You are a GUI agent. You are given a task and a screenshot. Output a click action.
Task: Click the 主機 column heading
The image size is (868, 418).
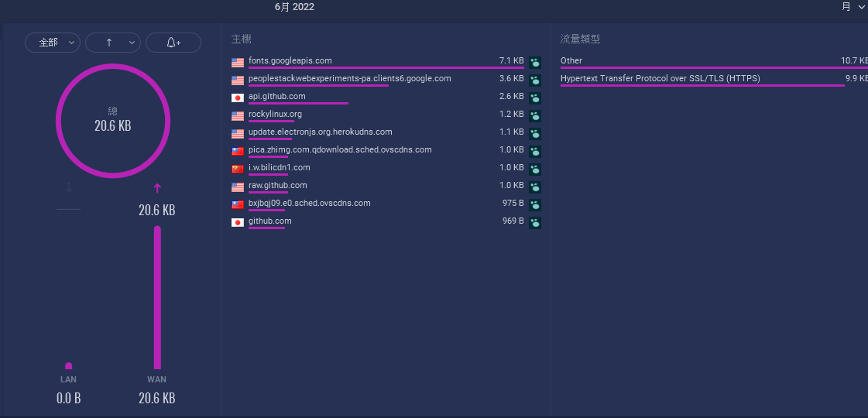pos(242,39)
